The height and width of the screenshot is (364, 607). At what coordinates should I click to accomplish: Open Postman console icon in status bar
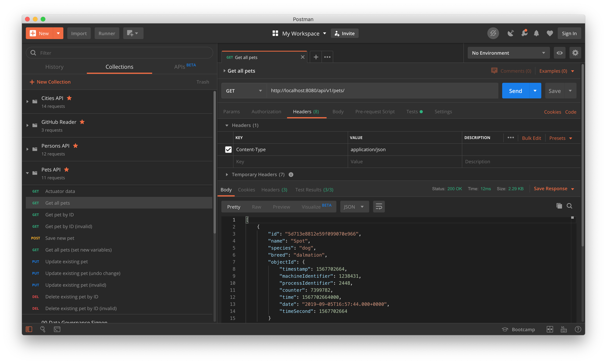tap(57, 329)
